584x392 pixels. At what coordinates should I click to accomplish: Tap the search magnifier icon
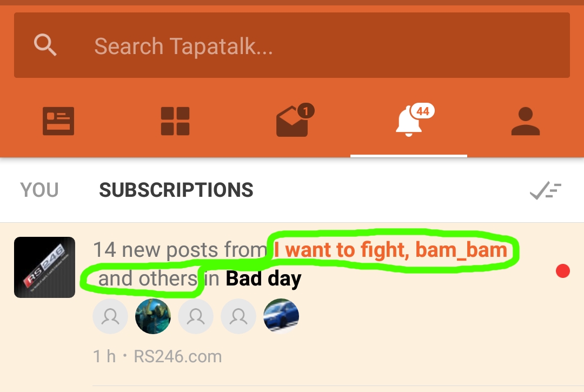tap(45, 45)
